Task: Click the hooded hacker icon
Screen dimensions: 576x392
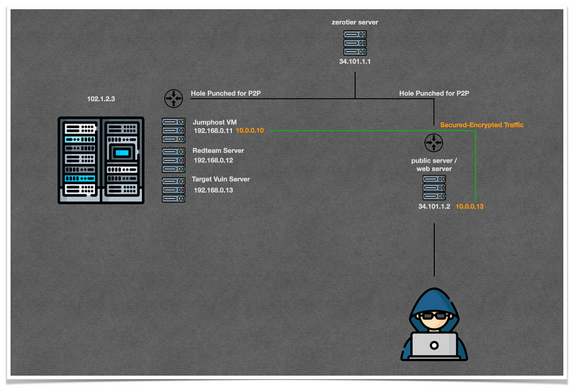Action: (434, 324)
